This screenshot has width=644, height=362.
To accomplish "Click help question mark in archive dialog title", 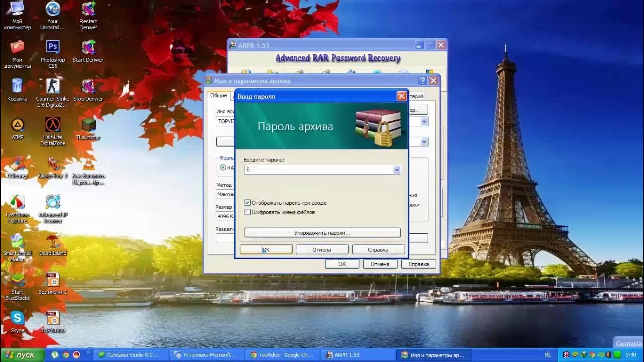I will [423, 81].
